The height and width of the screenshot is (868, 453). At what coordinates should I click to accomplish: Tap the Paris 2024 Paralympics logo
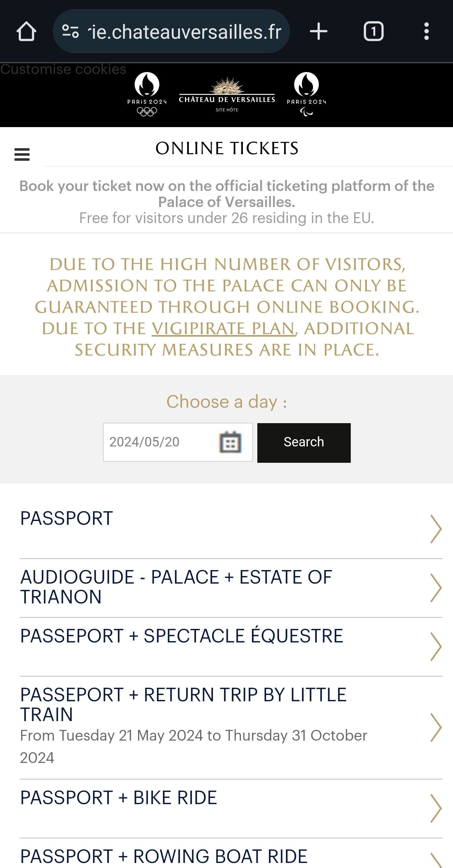pyautogui.click(x=306, y=94)
